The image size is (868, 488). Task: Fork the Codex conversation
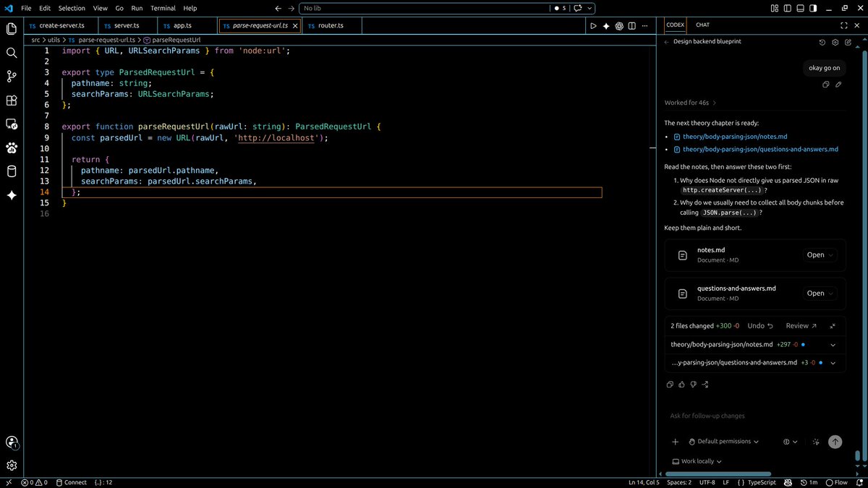(x=705, y=384)
